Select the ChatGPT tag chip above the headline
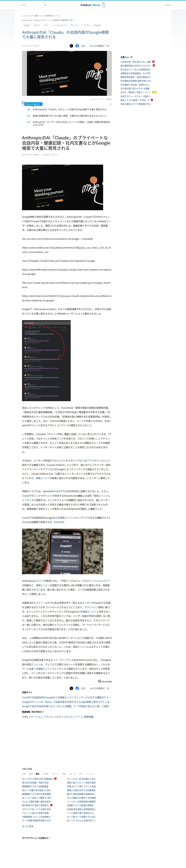This screenshot has width=186, height=868. click(27, 25)
